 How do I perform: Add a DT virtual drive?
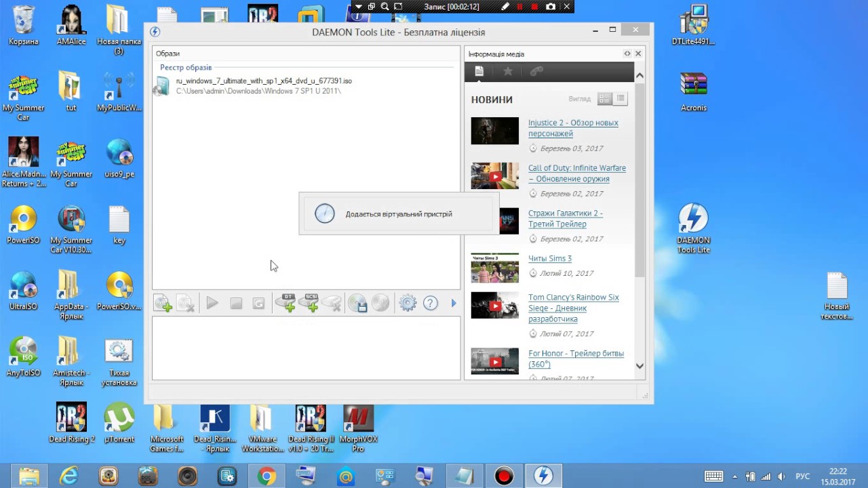pyautogui.click(x=285, y=302)
